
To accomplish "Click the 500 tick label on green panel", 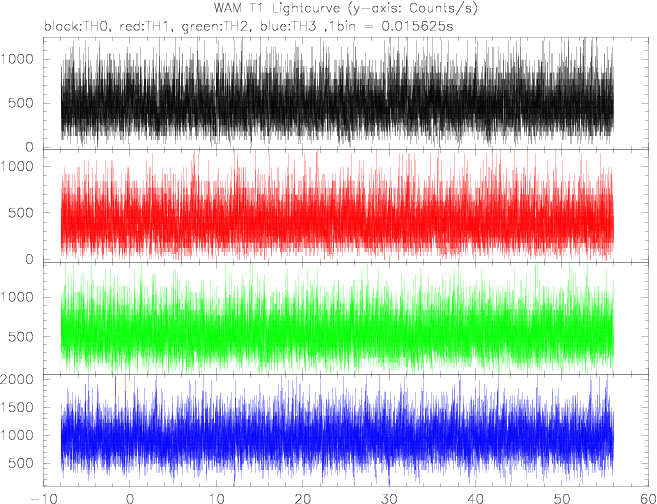I will (21, 336).
